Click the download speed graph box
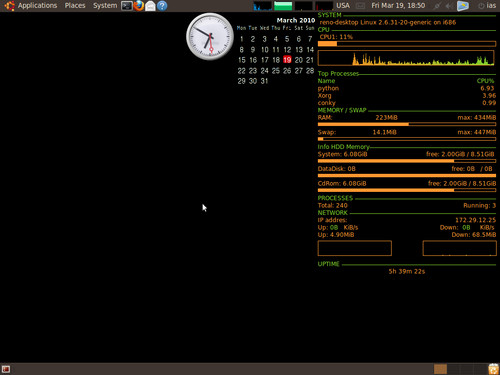 pos(459,248)
